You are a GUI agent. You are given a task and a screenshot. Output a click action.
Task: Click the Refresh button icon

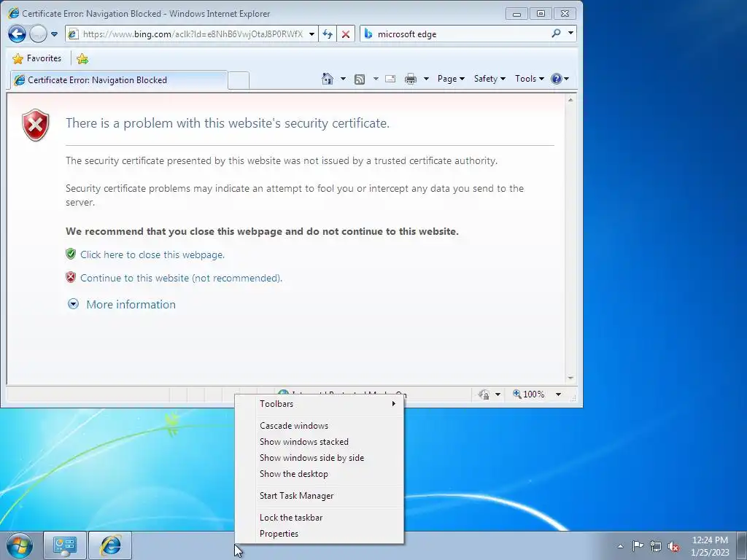(328, 34)
